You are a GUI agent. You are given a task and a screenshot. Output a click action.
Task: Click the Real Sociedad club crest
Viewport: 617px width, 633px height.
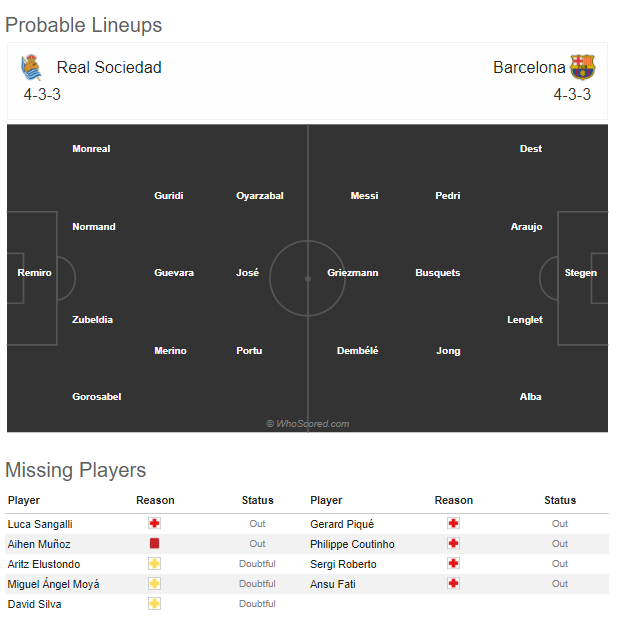[x=31, y=67]
